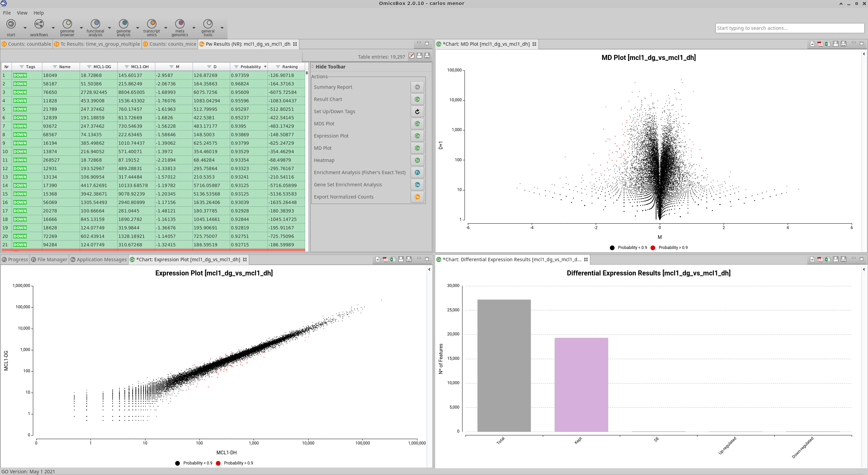This screenshot has height=475, width=868.
Task: Open dropdown arrow next to workflows button
Action: (53, 28)
